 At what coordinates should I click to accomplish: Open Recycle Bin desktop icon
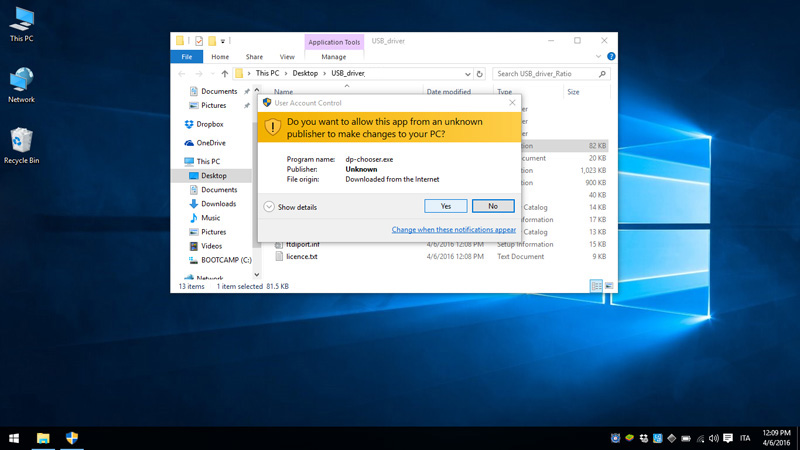tap(21, 146)
